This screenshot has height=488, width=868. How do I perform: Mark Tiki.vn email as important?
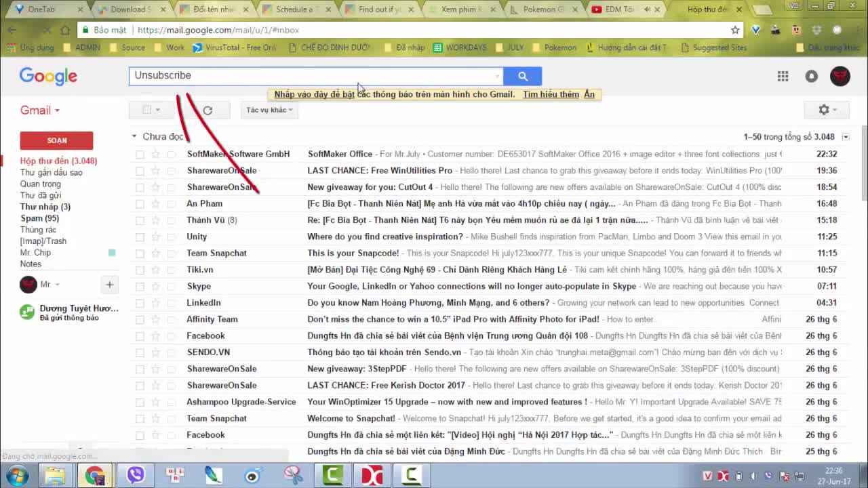[171, 270]
